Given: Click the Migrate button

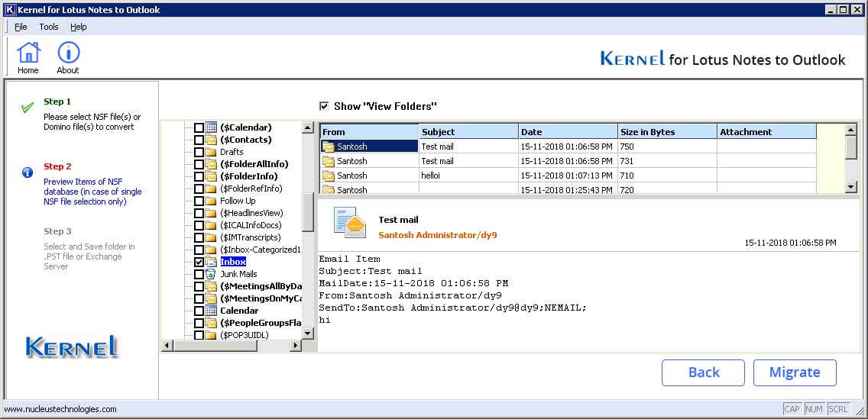Looking at the screenshot, I should pyautogui.click(x=795, y=372).
